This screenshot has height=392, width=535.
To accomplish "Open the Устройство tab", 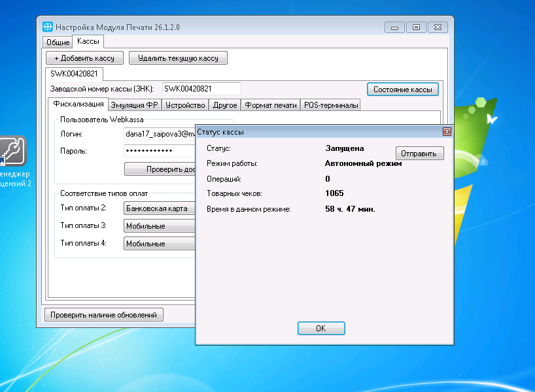I will [x=185, y=105].
